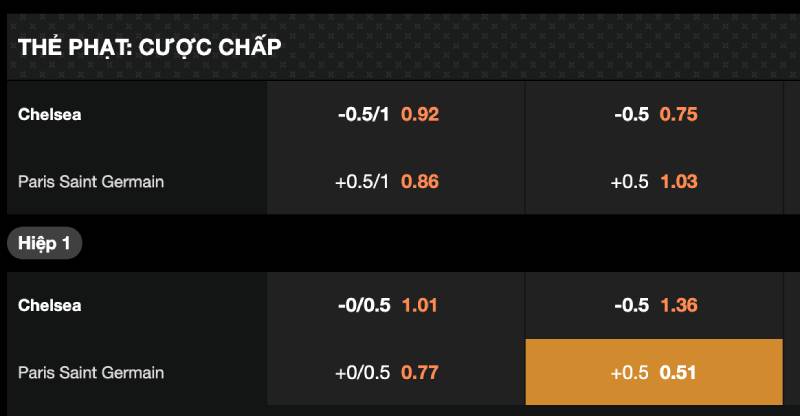Click Paris Saint Germain name under Hiệp 1

coord(91,373)
